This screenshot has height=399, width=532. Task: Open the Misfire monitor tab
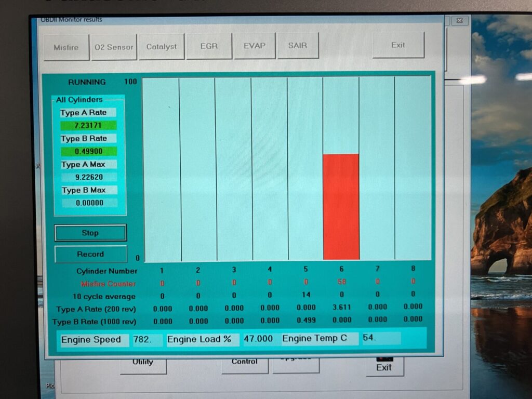tap(66, 47)
